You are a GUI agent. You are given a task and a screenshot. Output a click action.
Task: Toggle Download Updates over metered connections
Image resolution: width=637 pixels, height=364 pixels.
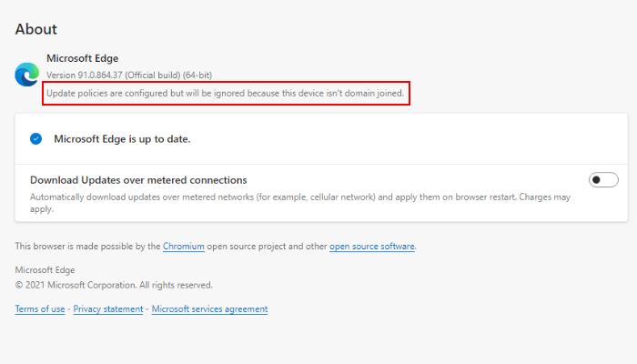pos(603,180)
